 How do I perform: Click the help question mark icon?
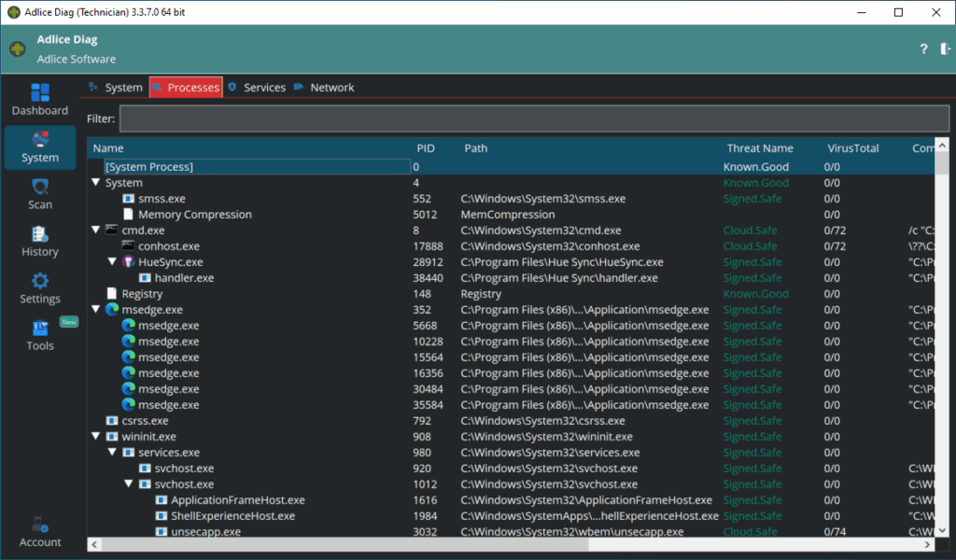(923, 49)
